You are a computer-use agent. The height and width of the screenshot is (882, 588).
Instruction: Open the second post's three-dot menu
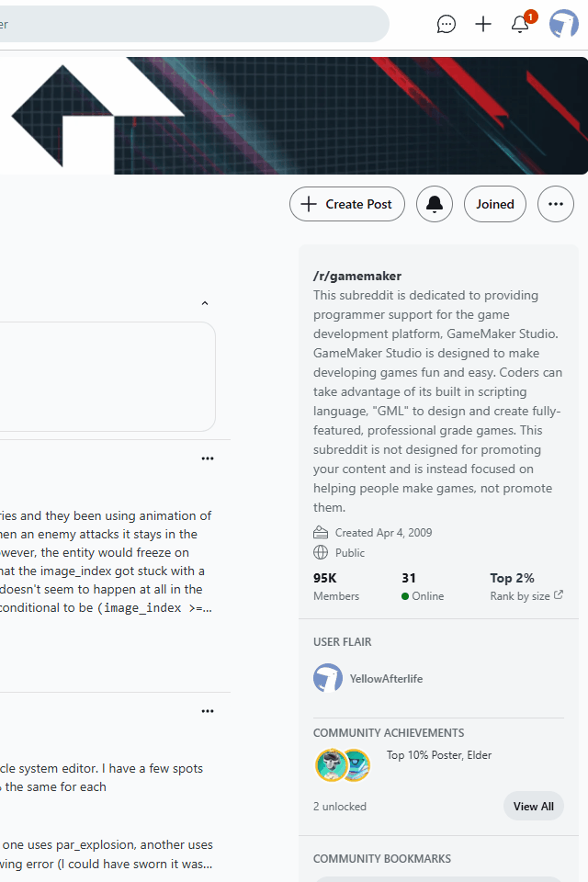pos(208,711)
